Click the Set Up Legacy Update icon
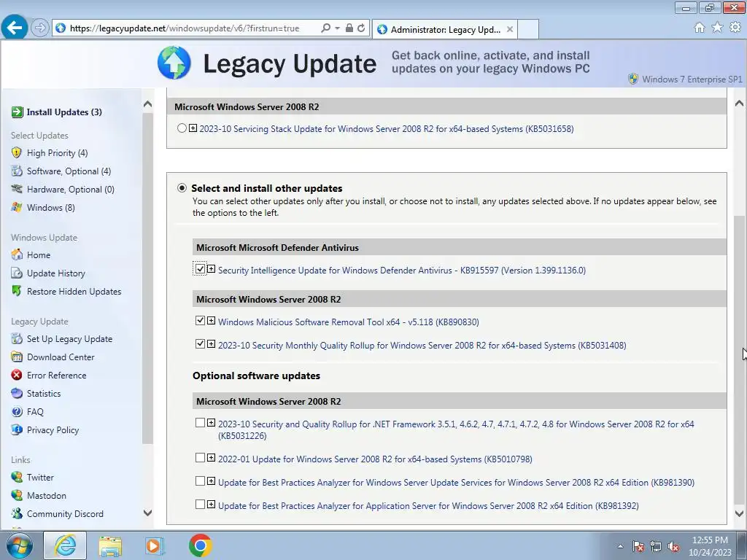This screenshot has height=560, width=747. pyautogui.click(x=17, y=338)
